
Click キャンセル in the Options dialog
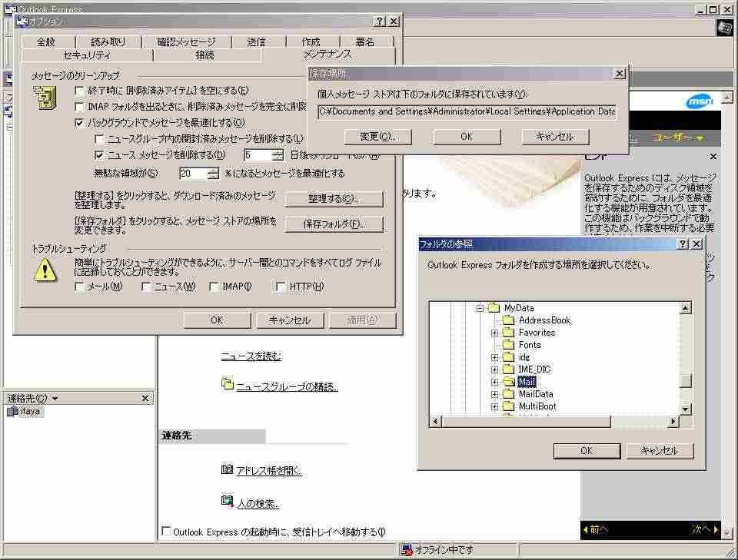point(290,320)
